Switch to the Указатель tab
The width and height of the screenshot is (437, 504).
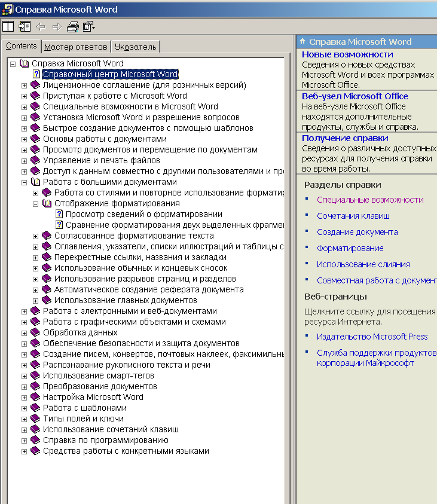click(x=135, y=47)
